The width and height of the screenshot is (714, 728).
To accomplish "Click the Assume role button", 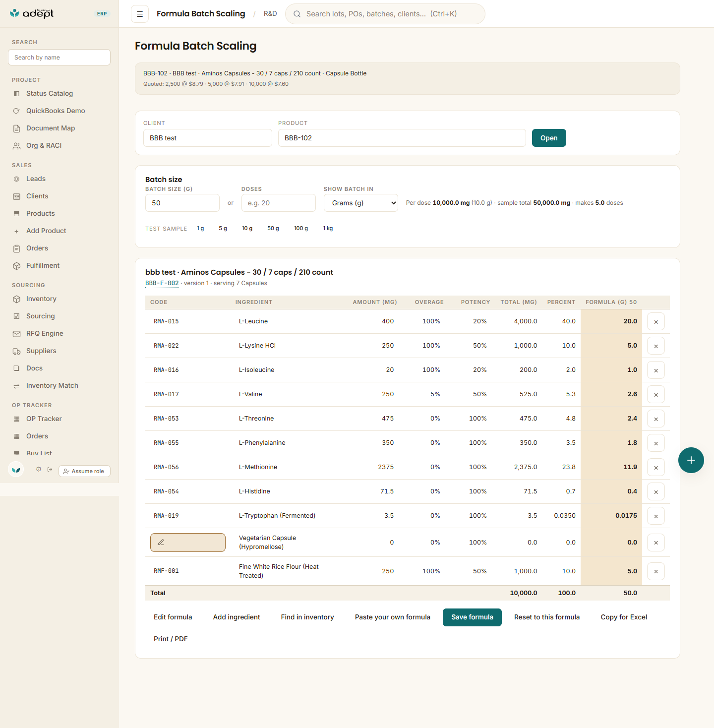I will (x=84, y=471).
